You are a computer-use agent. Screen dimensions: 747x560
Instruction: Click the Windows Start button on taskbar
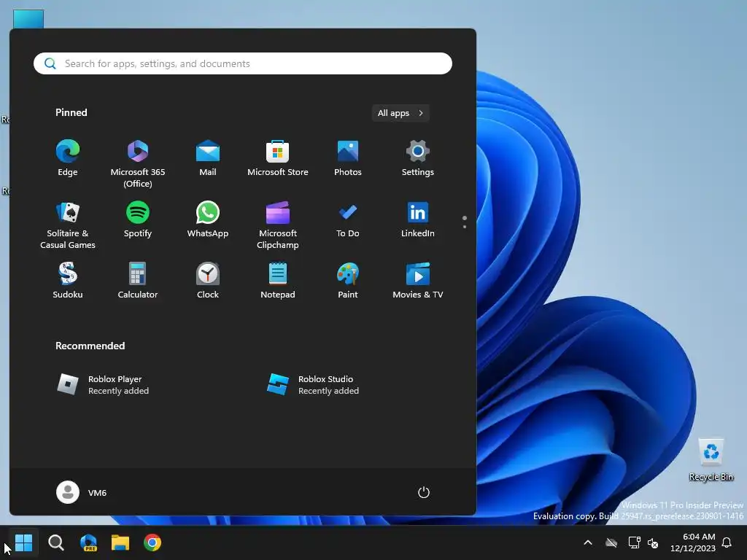click(23, 542)
